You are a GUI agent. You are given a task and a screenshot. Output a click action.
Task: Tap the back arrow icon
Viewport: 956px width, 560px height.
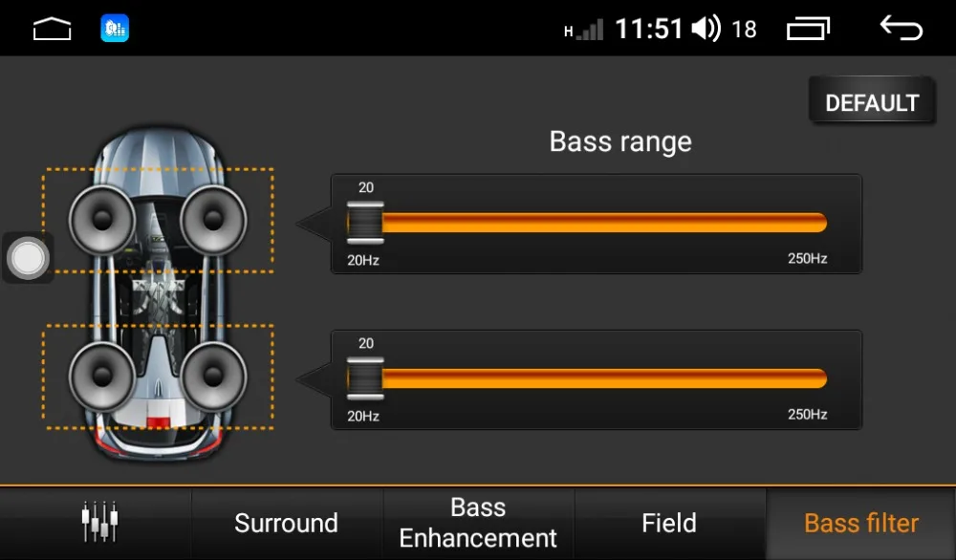[901, 29]
